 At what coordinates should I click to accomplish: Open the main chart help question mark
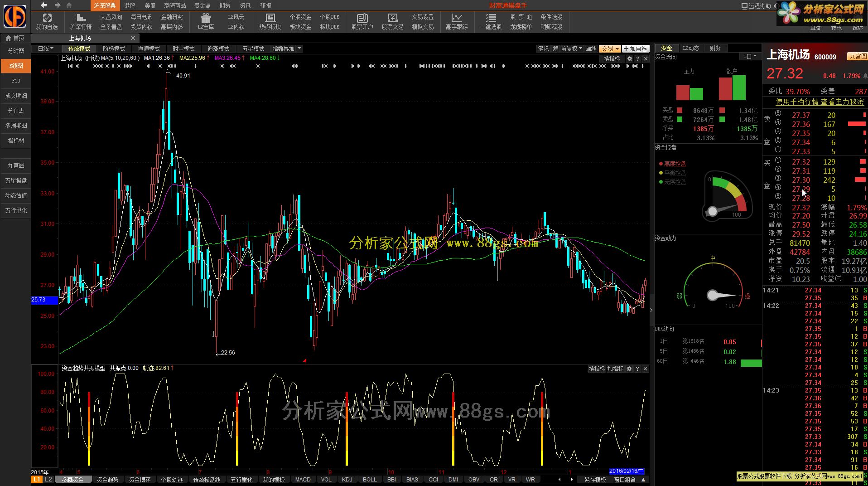[x=638, y=59]
